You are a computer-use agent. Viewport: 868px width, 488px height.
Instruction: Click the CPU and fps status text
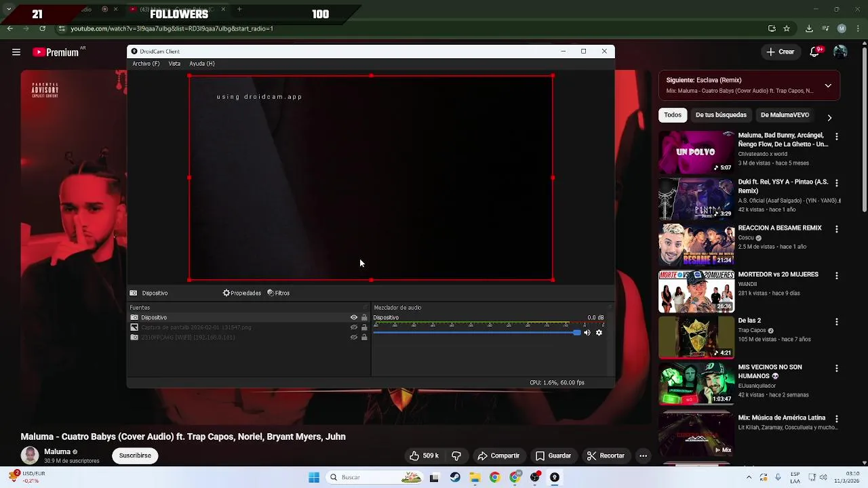tap(557, 383)
